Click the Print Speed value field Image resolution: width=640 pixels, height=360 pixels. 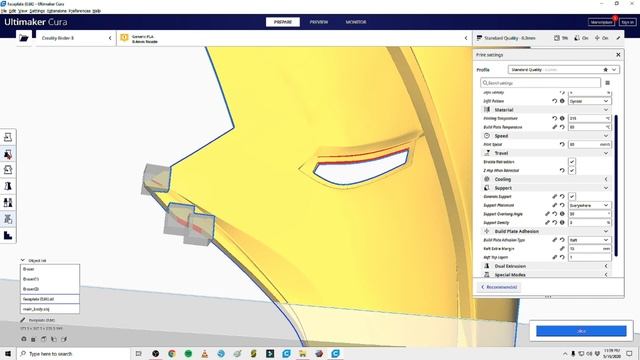(x=589, y=144)
